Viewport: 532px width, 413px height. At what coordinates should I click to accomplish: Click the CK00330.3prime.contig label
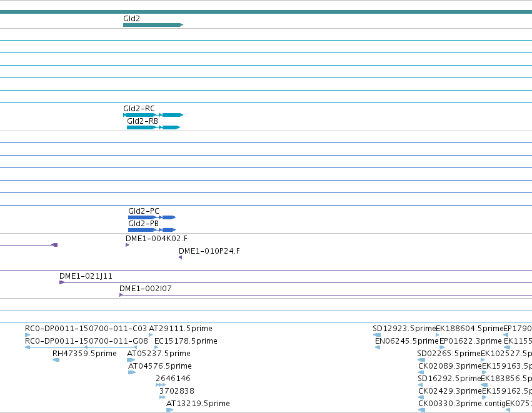[x=462, y=404]
